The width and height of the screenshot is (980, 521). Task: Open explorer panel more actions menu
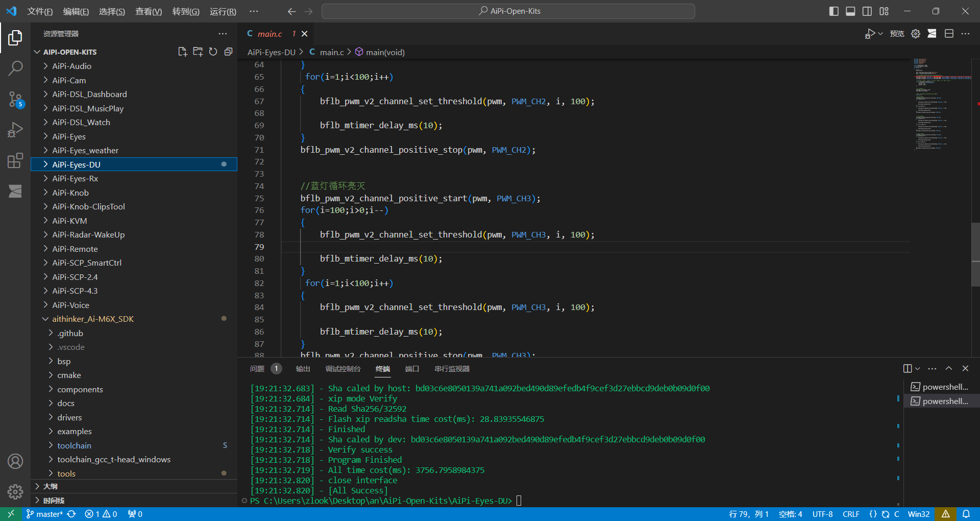pos(223,34)
